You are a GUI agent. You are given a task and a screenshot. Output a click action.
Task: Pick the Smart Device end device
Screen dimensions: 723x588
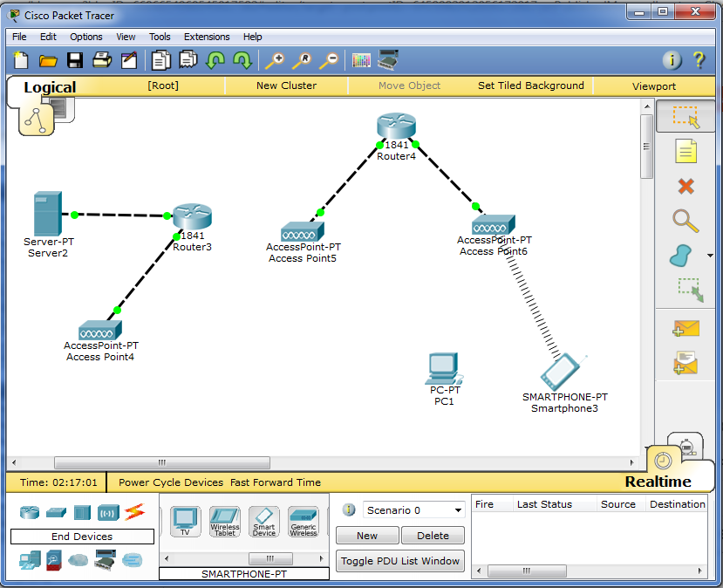tap(263, 522)
